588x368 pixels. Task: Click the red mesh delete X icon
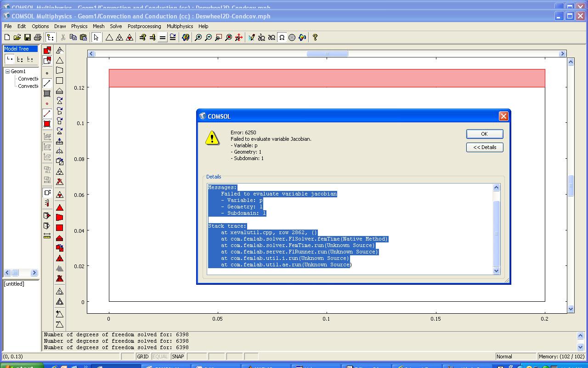click(x=60, y=182)
